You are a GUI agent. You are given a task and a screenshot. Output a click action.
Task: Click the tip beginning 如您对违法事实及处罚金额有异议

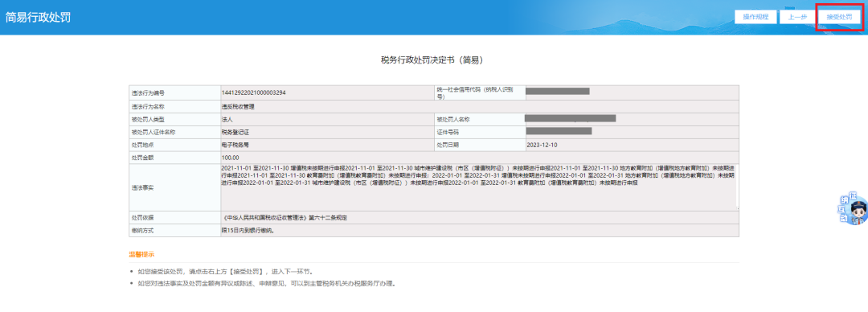point(267,284)
